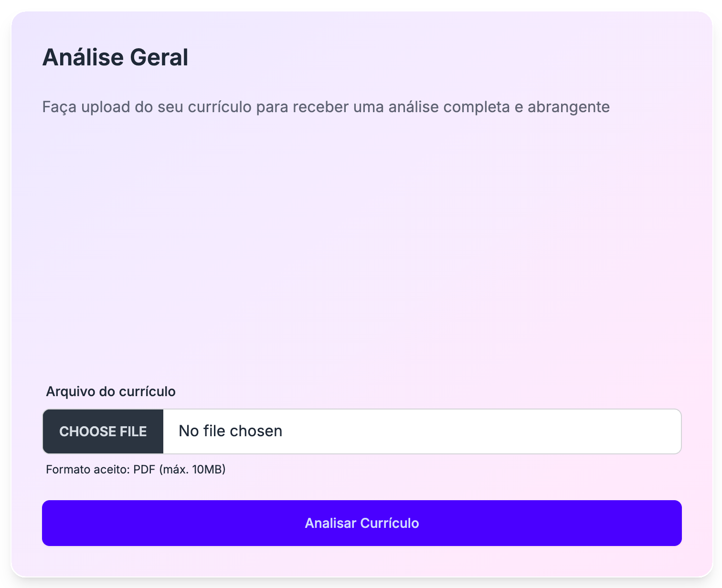This screenshot has width=722, height=588.
Task: Click the No file chosen placeholder text
Action: pyautogui.click(x=229, y=431)
